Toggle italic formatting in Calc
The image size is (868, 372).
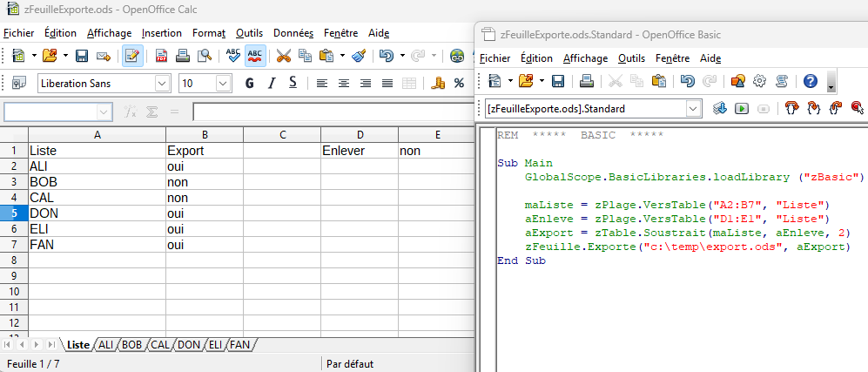[x=272, y=84]
